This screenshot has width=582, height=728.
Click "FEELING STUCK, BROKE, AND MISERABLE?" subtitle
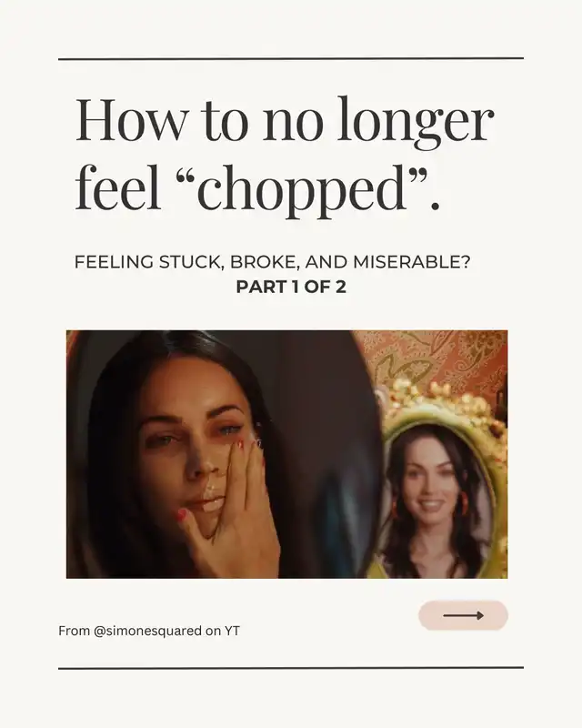point(273,262)
